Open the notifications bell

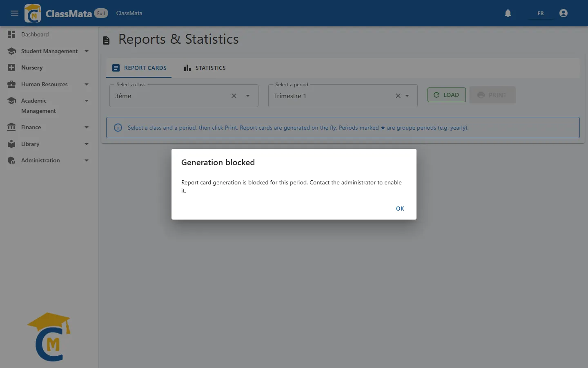pyautogui.click(x=508, y=13)
